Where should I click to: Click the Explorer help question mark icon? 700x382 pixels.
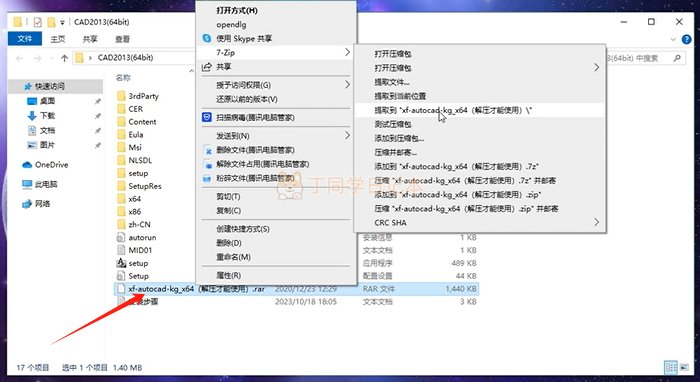(x=687, y=39)
